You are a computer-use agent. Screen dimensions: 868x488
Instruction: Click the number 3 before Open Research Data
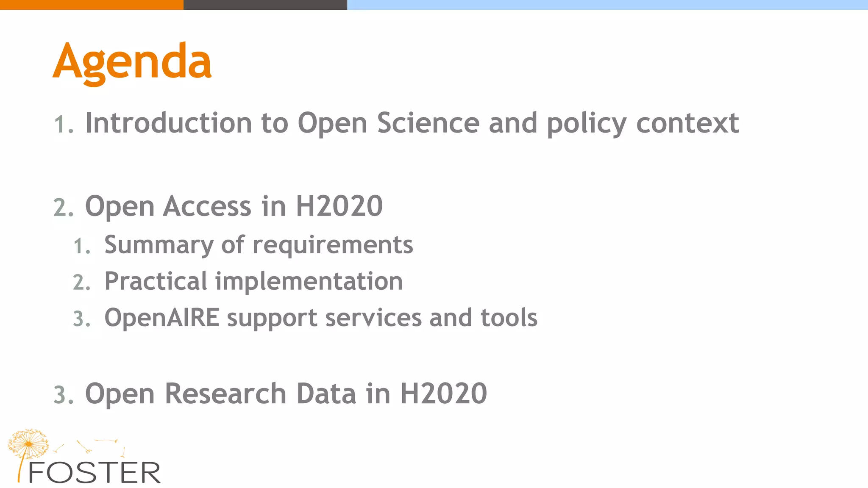64,395
